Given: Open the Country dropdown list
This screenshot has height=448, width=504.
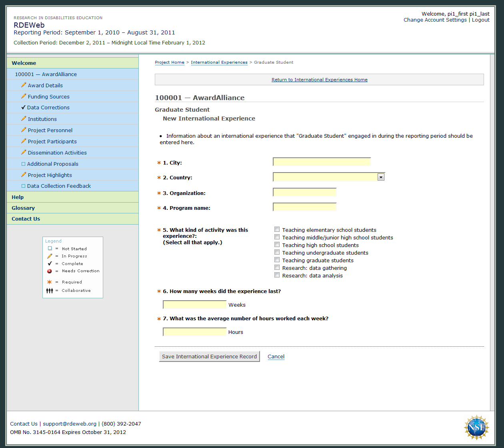Looking at the screenshot, I should click(381, 177).
